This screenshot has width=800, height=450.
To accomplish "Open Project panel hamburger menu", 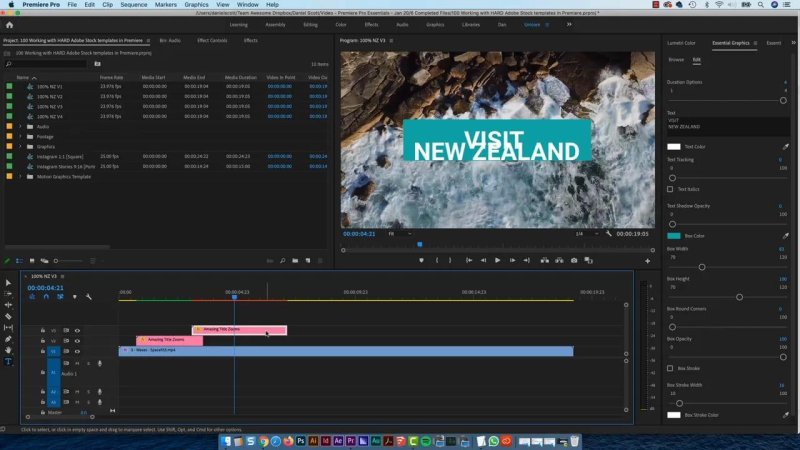I will (148, 40).
